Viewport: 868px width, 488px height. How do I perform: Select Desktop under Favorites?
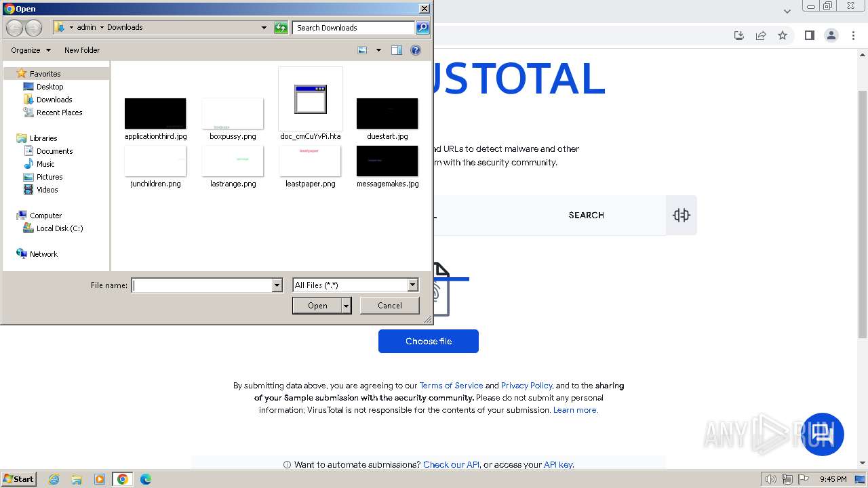point(50,87)
